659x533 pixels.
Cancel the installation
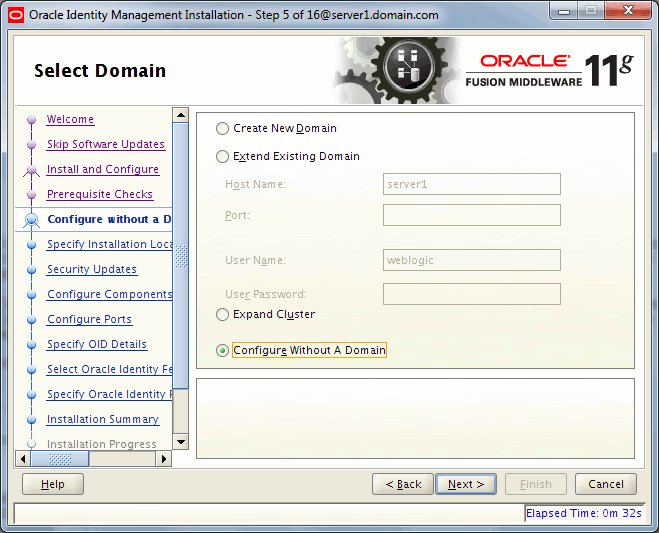click(606, 484)
